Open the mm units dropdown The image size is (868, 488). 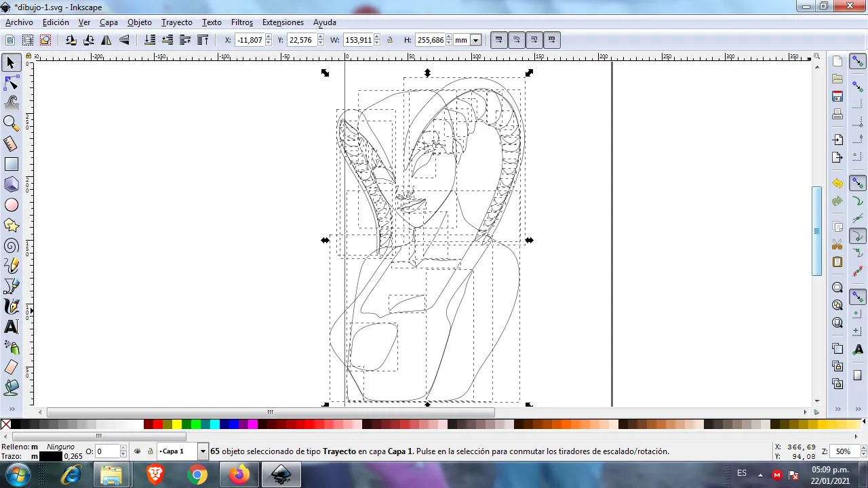coord(476,40)
